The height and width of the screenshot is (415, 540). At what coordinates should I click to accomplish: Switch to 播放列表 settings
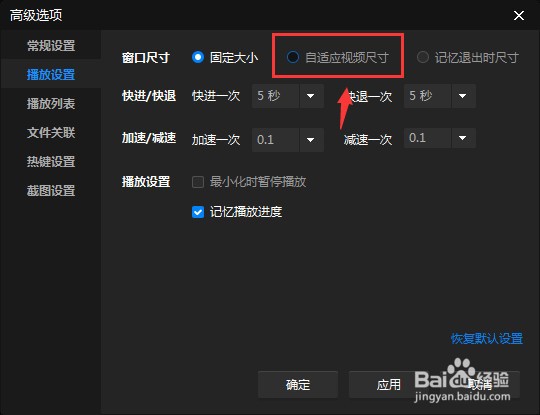51,103
